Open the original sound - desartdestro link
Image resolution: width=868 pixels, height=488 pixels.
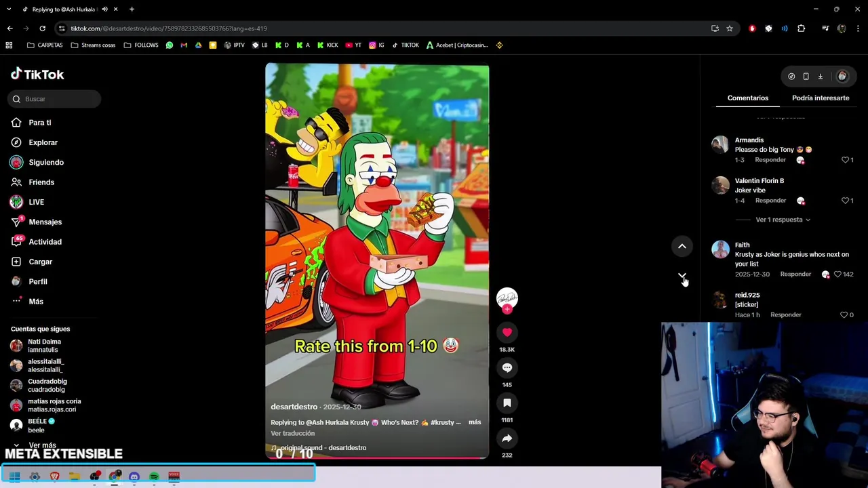click(323, 448)
